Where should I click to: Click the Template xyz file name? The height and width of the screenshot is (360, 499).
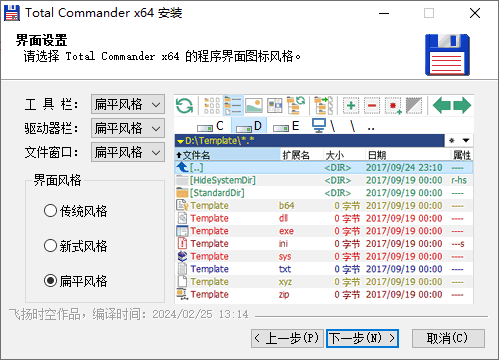(x=209, y=282)
